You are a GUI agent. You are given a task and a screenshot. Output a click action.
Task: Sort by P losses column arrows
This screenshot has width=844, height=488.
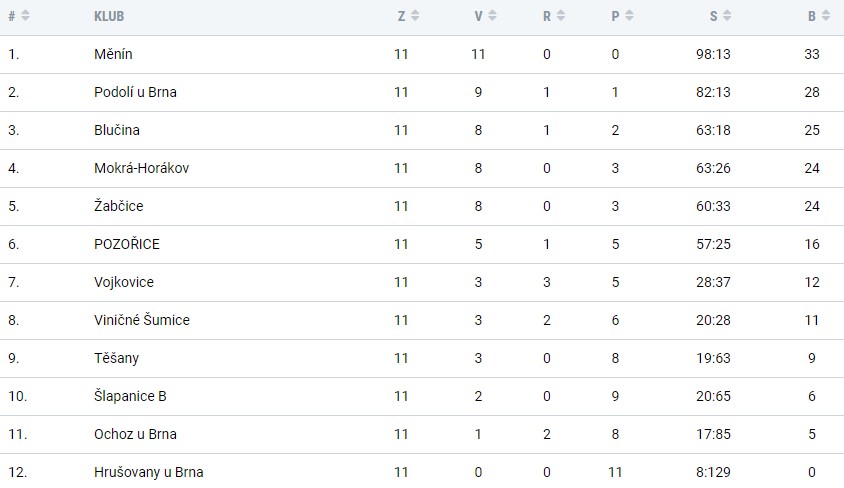[x=629, y=16]
